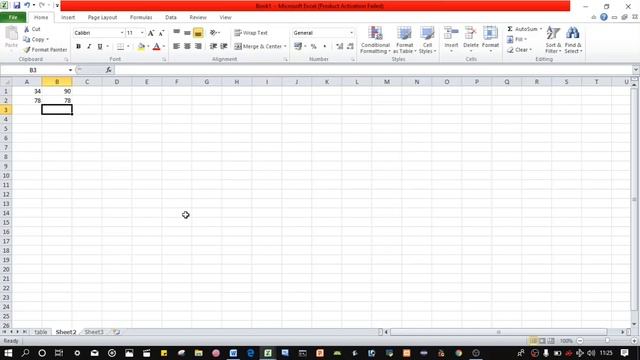
Task: Click in the formula bar
Action: [373, 70]
